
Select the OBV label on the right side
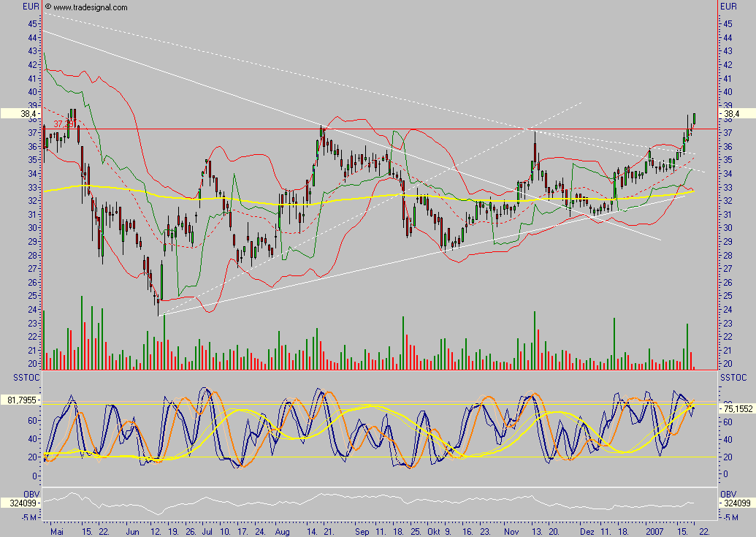pos(728,494)
